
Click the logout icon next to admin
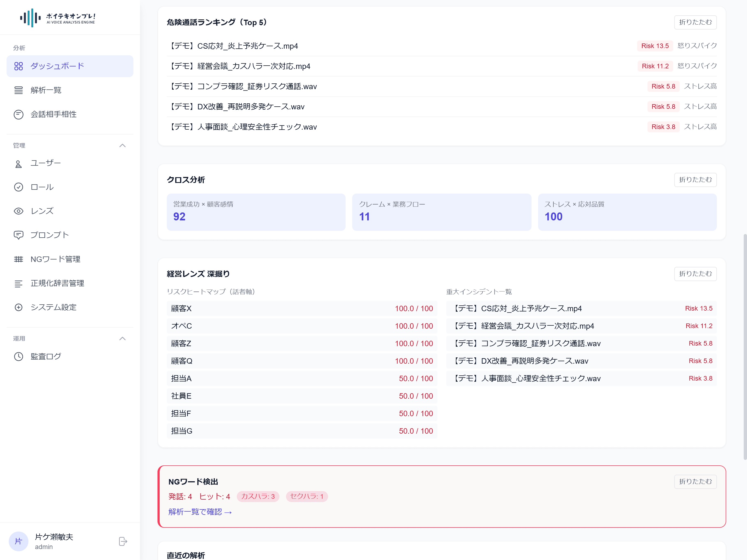click(x=122, y=541)
